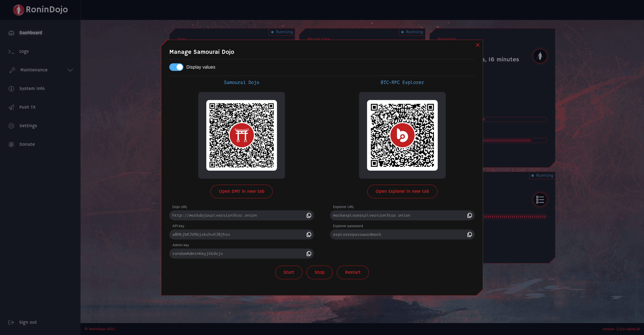The image size is (644, 335).
Task: Open the Settings page
Action: tap(28, 126)
